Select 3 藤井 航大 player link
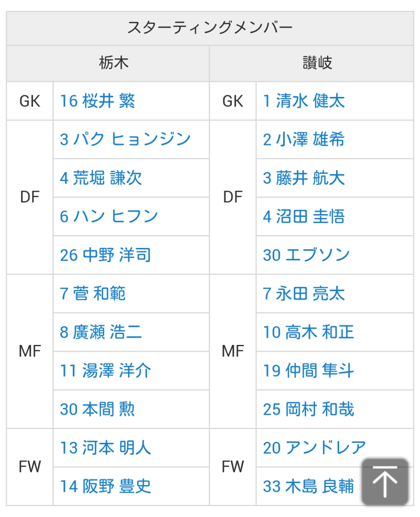The height and width of the screenshot is (517, 420). [x=304, y=178]
